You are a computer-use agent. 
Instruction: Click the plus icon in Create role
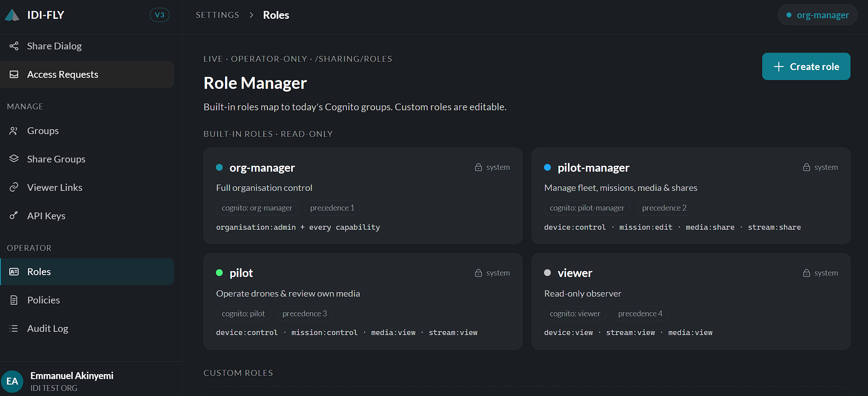(779, 66)
